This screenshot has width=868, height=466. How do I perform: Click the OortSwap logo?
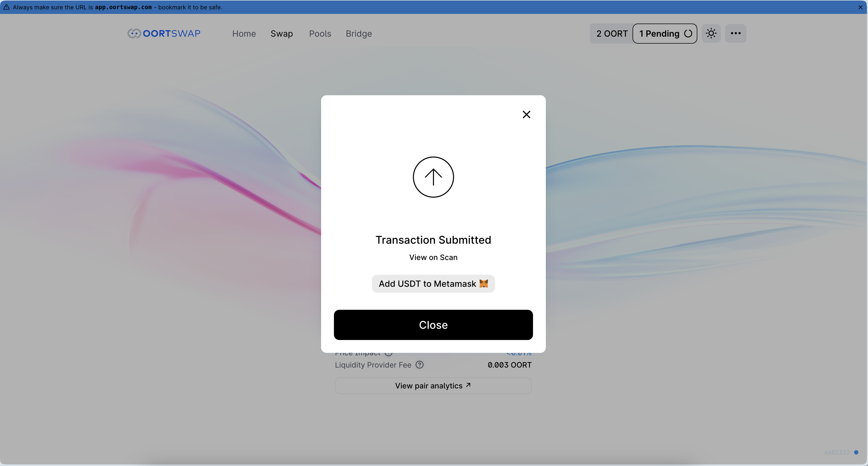164,33
